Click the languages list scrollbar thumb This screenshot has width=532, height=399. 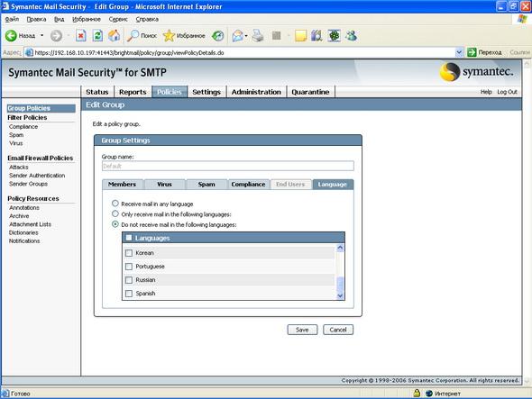click(340, 284)
